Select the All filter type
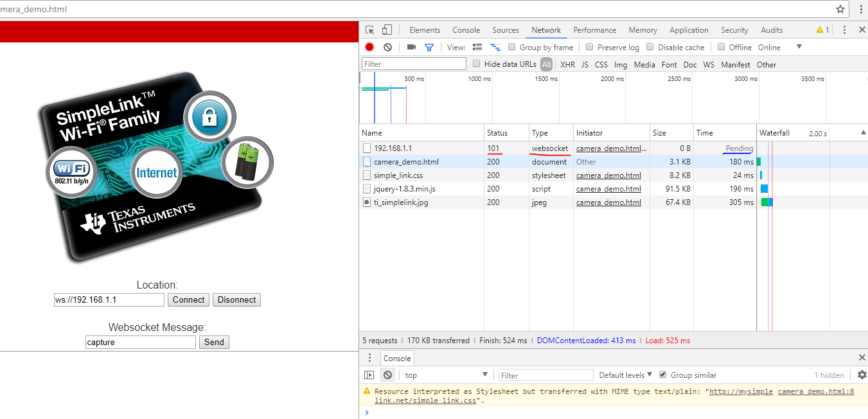Viewport: 868px width, 419px height. tap(546, 64)
